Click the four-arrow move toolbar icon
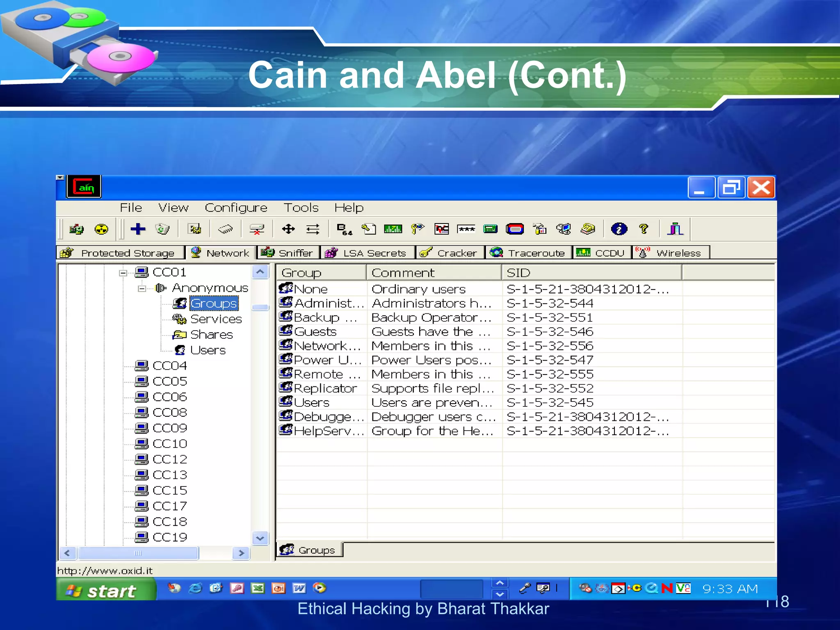Viewport: 840px width, 630px height. pyautogui.click(x=288, y=229)
